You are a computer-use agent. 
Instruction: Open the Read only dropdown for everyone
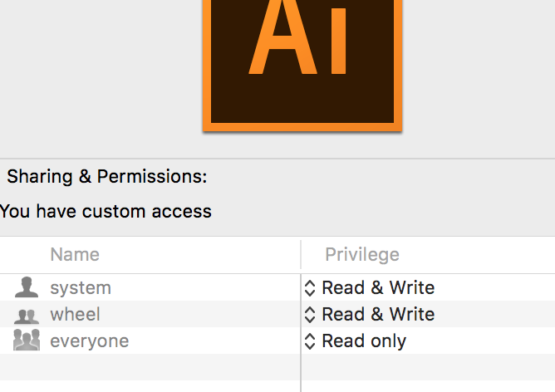coord(364,341)
